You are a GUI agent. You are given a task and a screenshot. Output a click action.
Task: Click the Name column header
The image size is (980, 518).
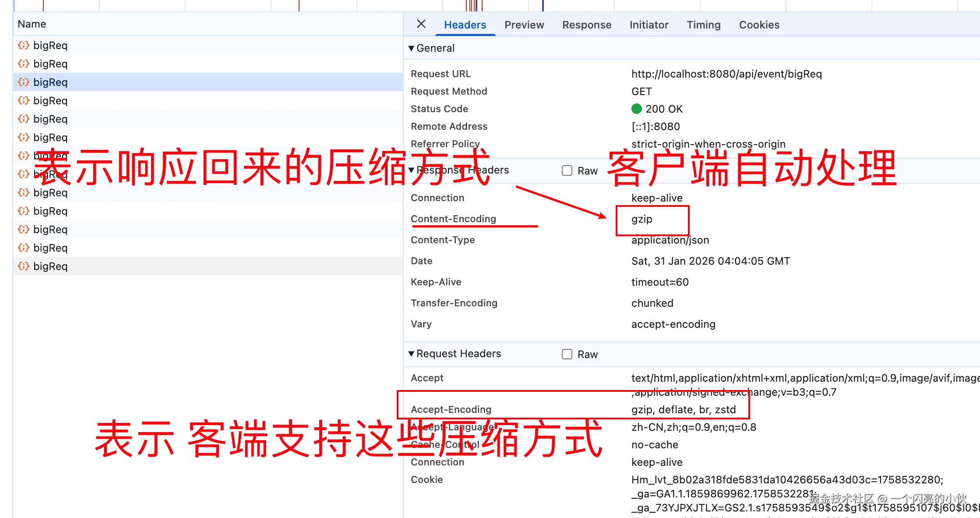(32, 24)
